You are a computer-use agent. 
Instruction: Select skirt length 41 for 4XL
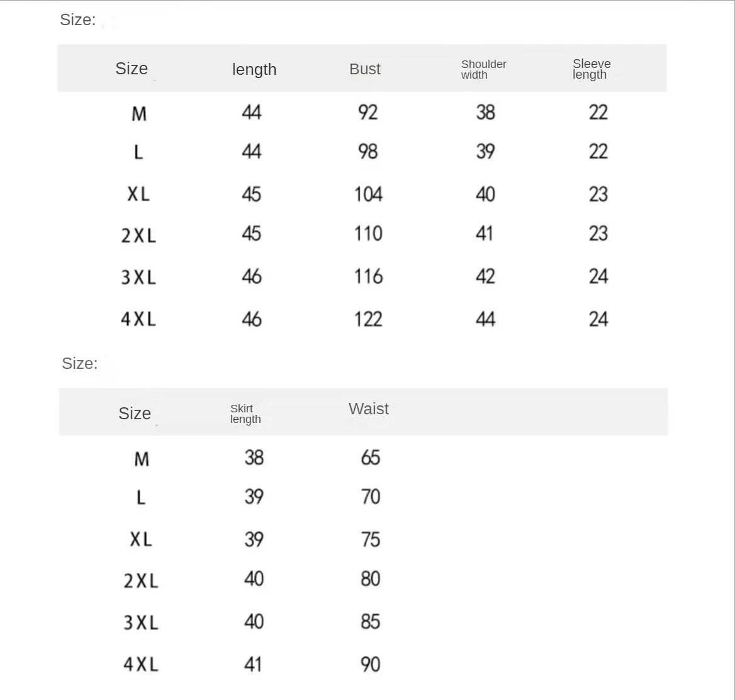pyautogui.click(x=253, y=664)
